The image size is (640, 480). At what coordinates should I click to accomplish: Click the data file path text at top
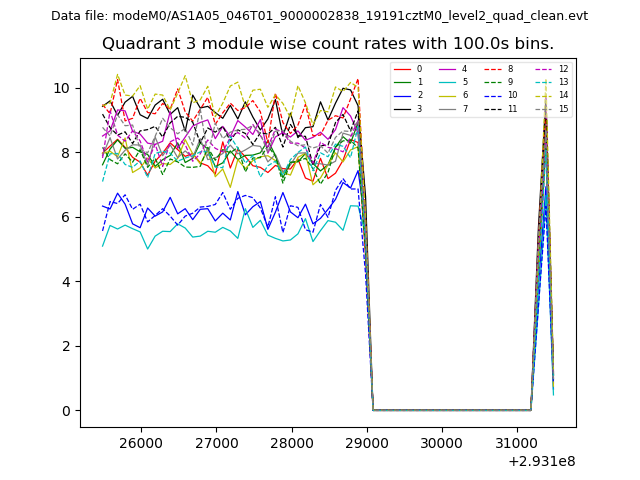coord(319,16)
